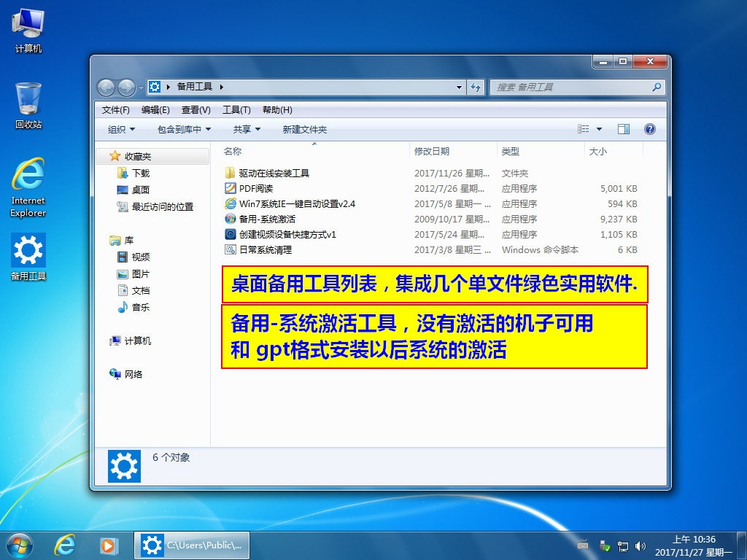
Task: Click the C:\Users\Public taskbar window button
Action: point(192,545)
